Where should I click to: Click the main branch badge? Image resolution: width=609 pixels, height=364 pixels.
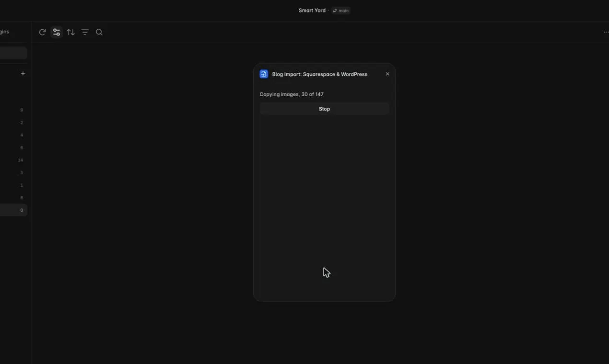pyautogui.click(x=341, y=11)
